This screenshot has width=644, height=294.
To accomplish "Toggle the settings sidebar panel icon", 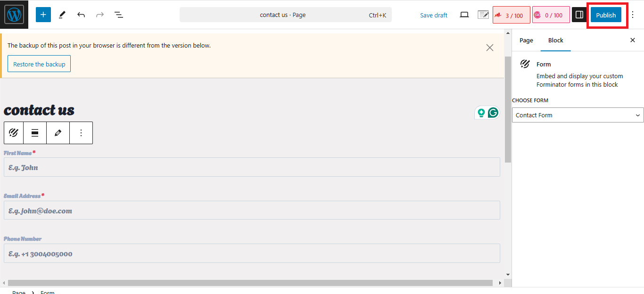I will pyautogui.click(x=579, y=15).
